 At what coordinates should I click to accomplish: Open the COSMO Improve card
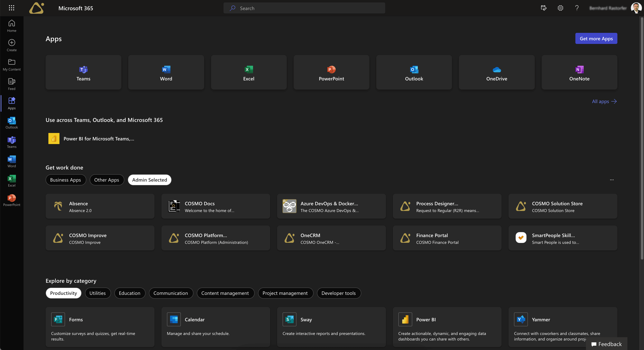[100, 238]
